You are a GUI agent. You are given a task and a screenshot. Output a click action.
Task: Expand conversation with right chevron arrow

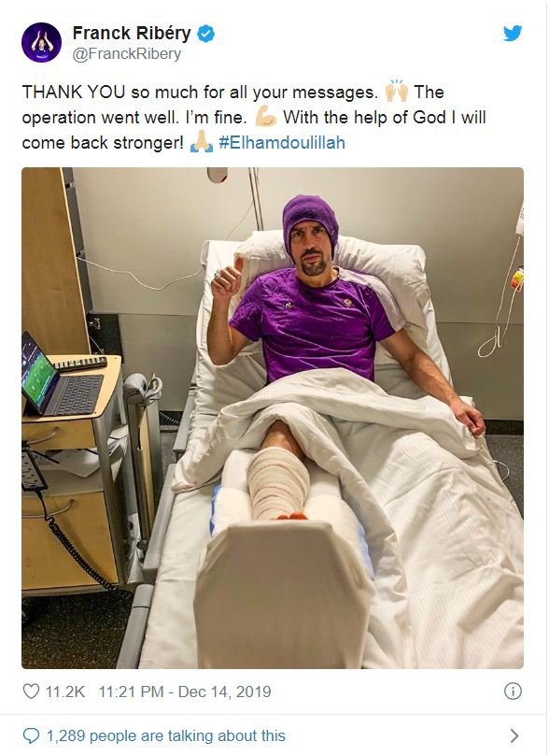coord(514,735)
